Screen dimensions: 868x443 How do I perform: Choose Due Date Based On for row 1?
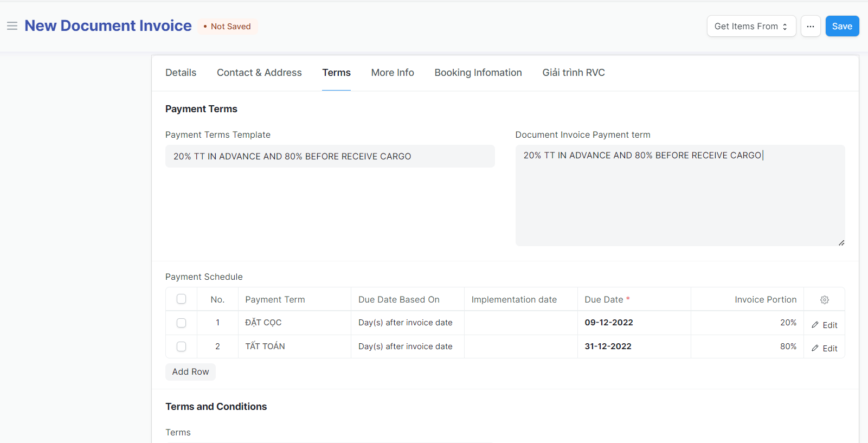coord(407,323)
